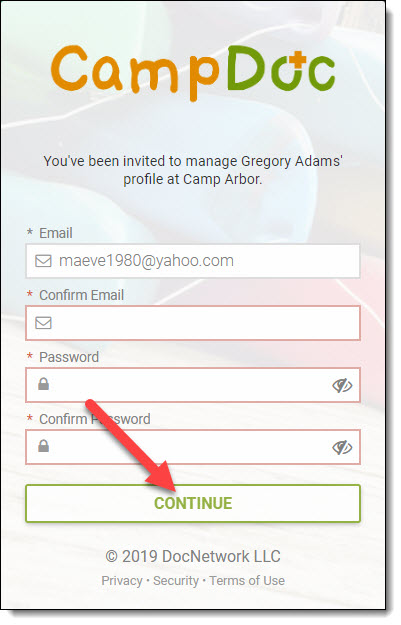Image resolution: width=401 pixels, height=625 pixels.
Task: Click the green CONTINUE button
Action: pyautogui.click(x=193, y=503)
